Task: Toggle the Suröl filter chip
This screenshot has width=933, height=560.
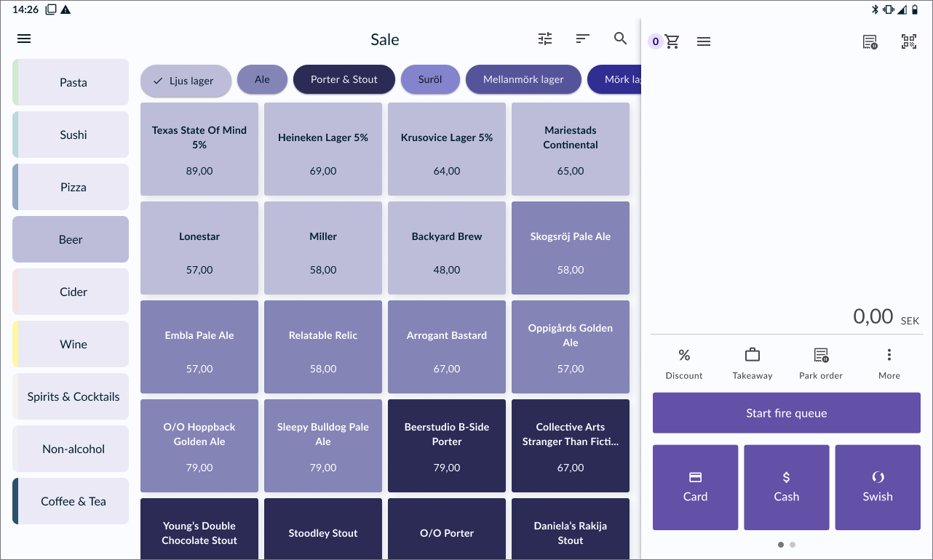Action: click(430, 79)
